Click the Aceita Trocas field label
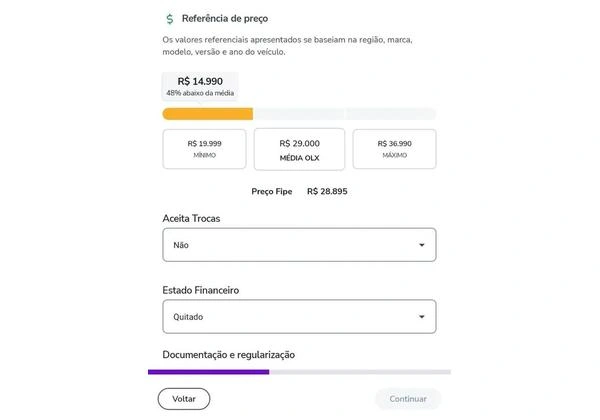This screenshot has width=600, height=420. pos(191,218)
